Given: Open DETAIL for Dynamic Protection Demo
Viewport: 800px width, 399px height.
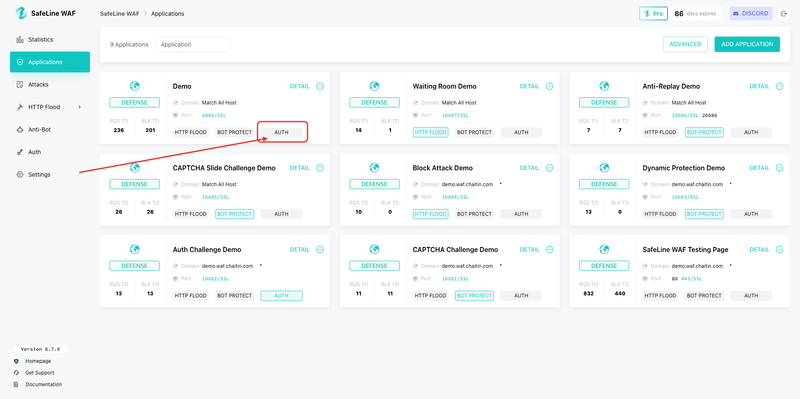Looking at the screenshot, I should pyautogui.click(x=759, y=168).
